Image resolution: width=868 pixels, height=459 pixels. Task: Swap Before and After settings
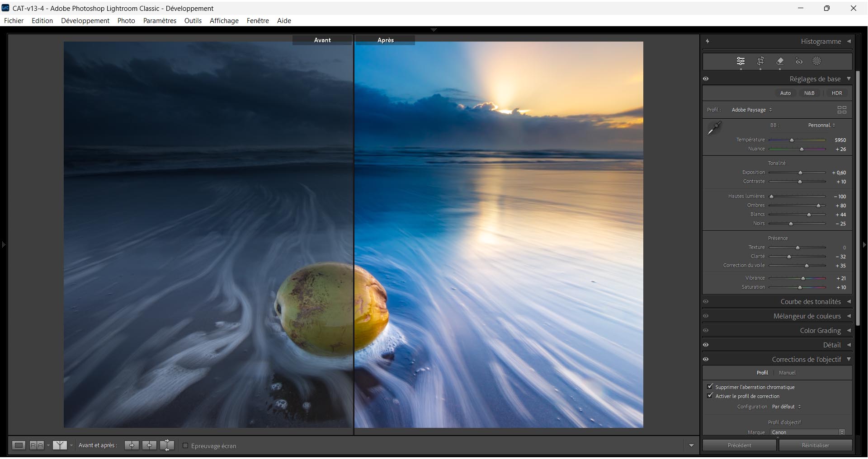[167, 445]
